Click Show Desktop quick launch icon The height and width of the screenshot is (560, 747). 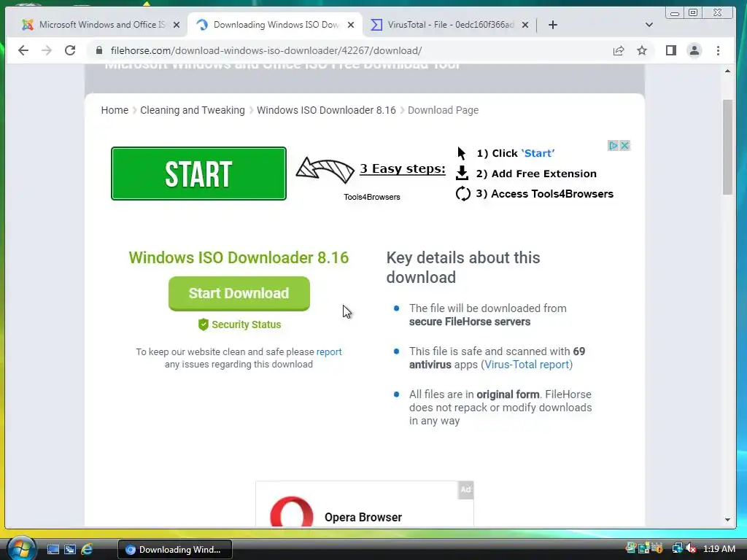click(x=53, y=550)
